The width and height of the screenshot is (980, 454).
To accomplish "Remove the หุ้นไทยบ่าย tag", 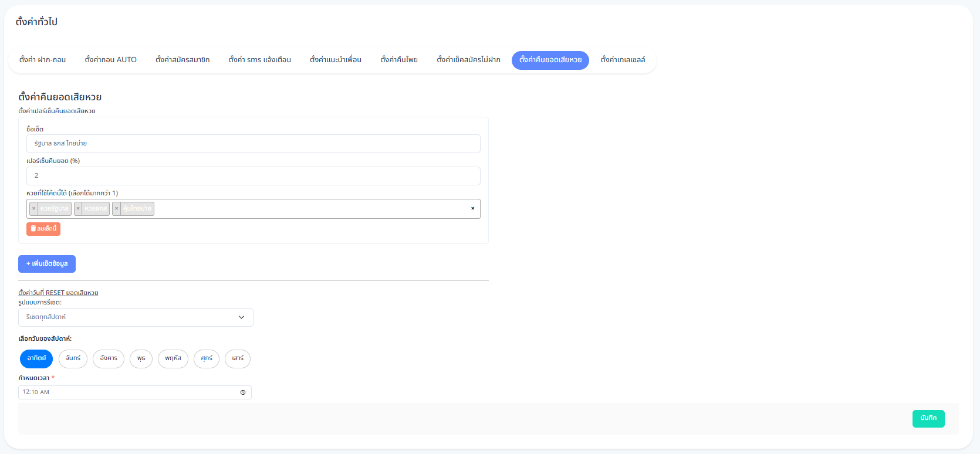I will click(117, 209).
